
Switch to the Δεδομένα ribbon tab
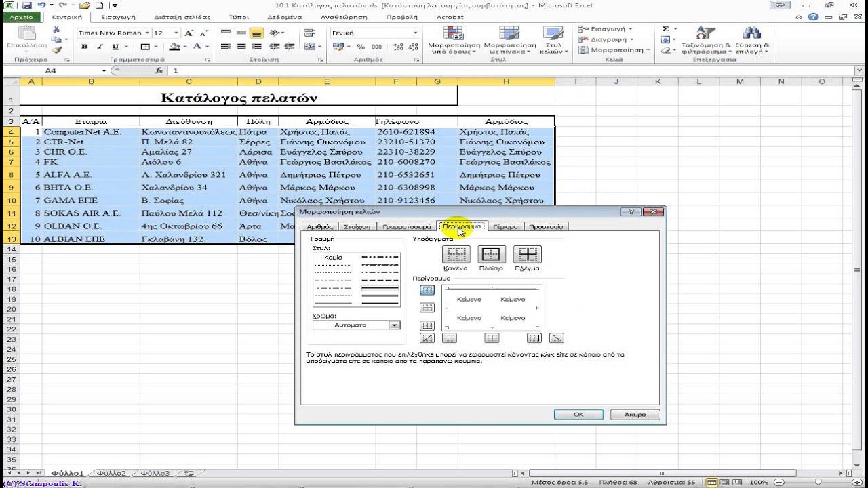click(284, 17)
